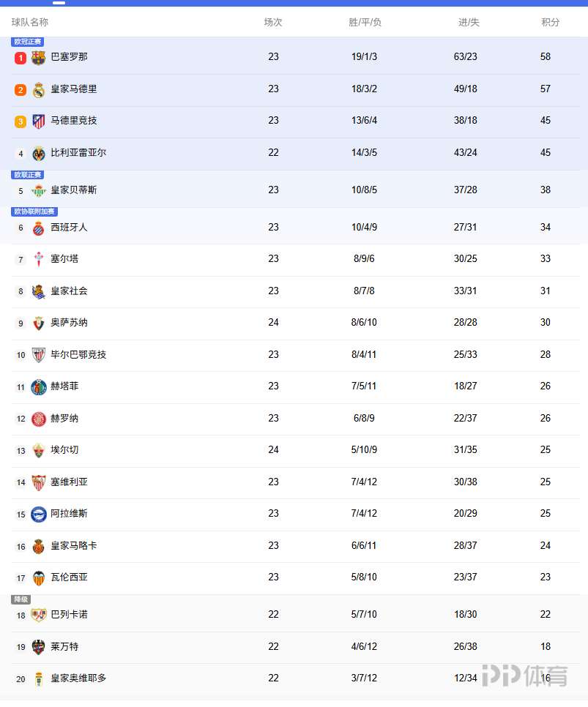Open the 塞尔塔 team name link

pos(64,259)
